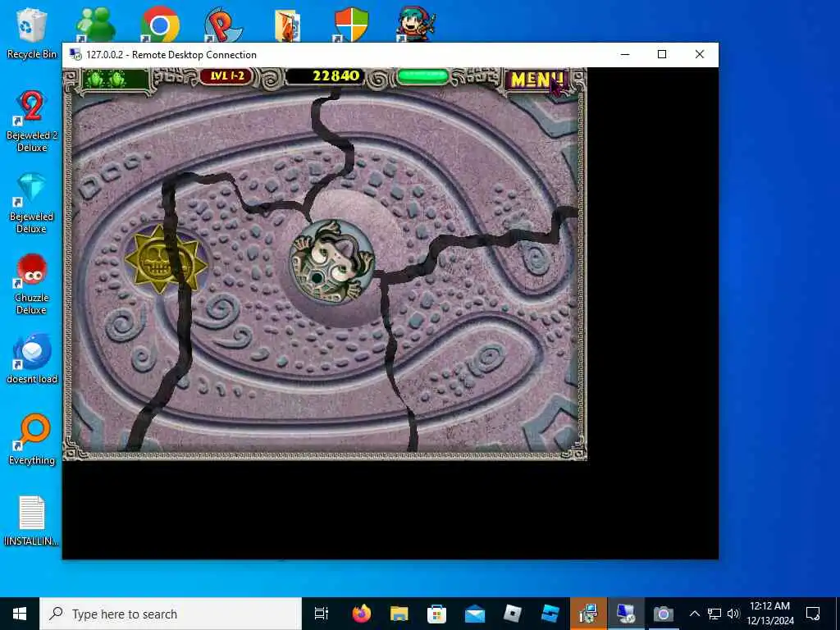Image resolution: width=840 pixels, height=630 pixels.
Task: Open the notification center icon
Action: click(x=813, y=614)
